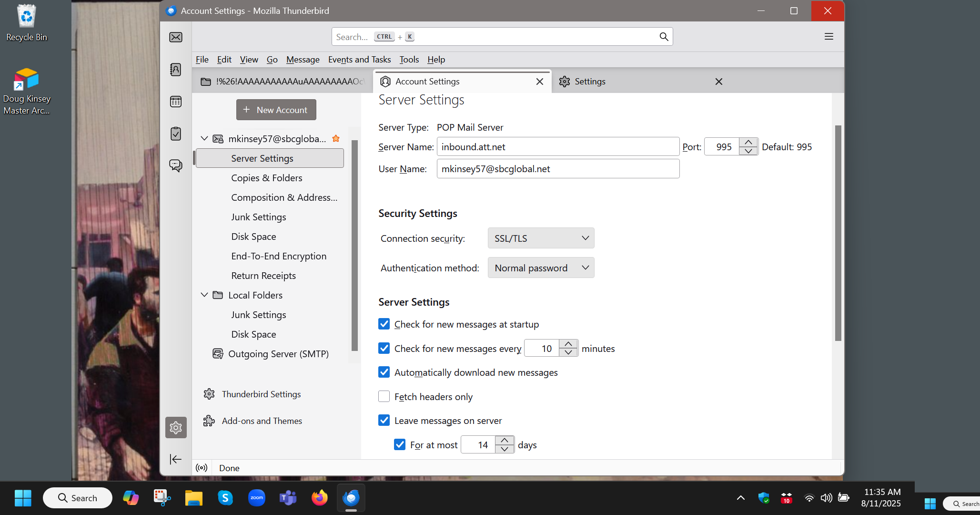Open the Thunderbird hamburger app menu
Image resolution: width=980 pixels, height=515 pixels.
click(829, 37)
